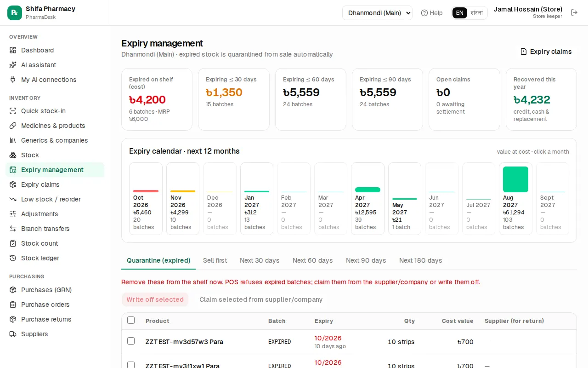Select the Nov 2026 calendar month card
588x368 pixels.
pos(183,199)
